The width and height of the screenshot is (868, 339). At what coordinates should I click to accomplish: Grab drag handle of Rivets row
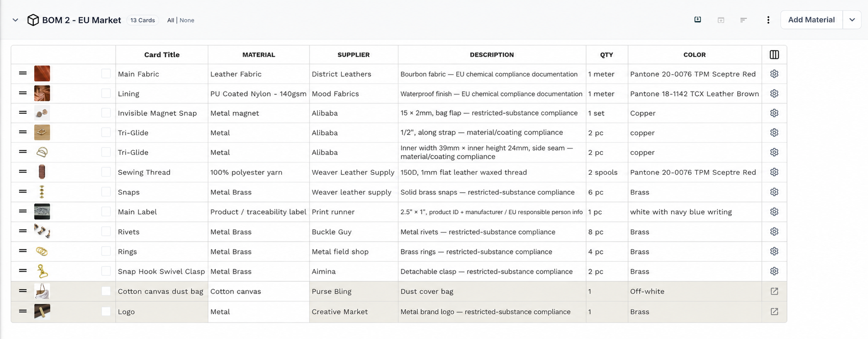[23, 231]
